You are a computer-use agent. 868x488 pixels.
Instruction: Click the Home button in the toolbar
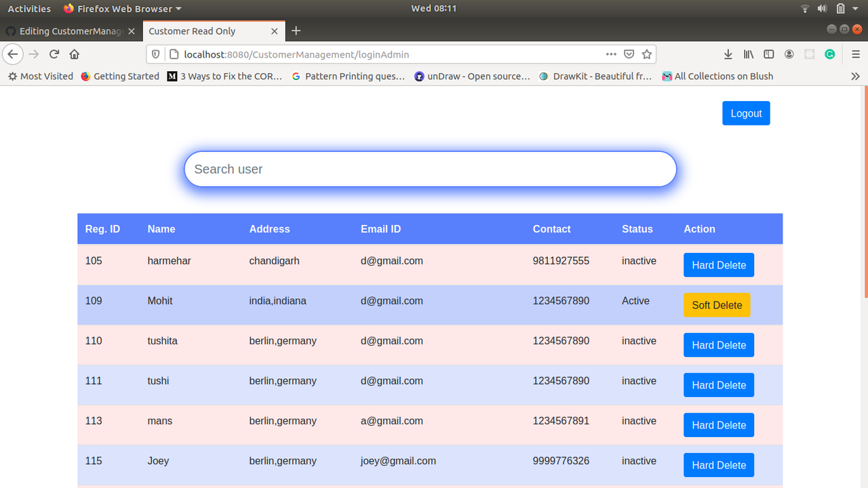[74, 54]
